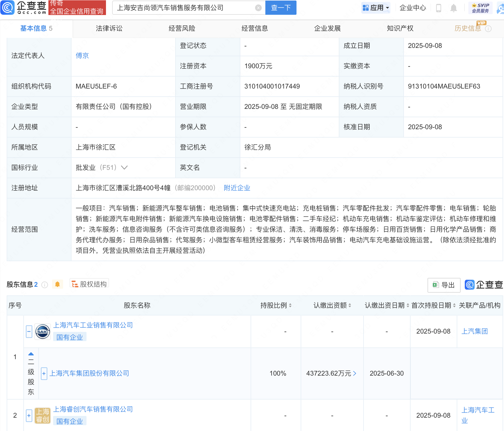504x431 pixels.
Task: Open the 股权结构 equity structure view
Action: point(89,284)
